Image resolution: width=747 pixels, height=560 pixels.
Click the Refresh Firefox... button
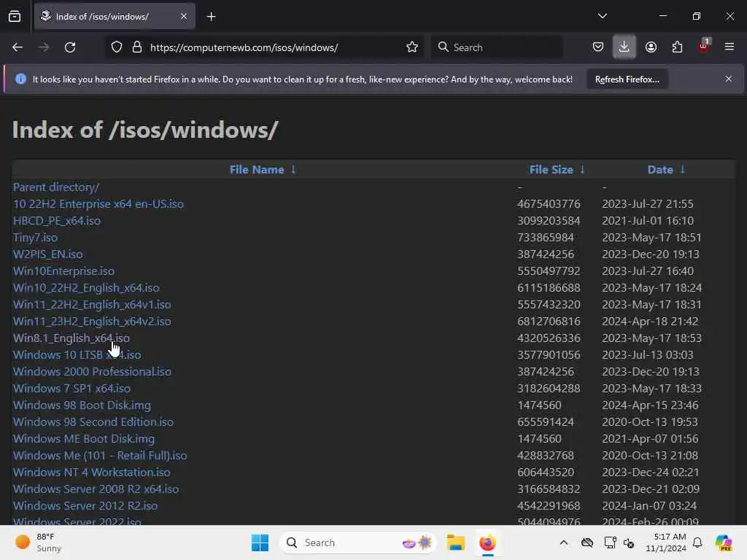[627, 79]
